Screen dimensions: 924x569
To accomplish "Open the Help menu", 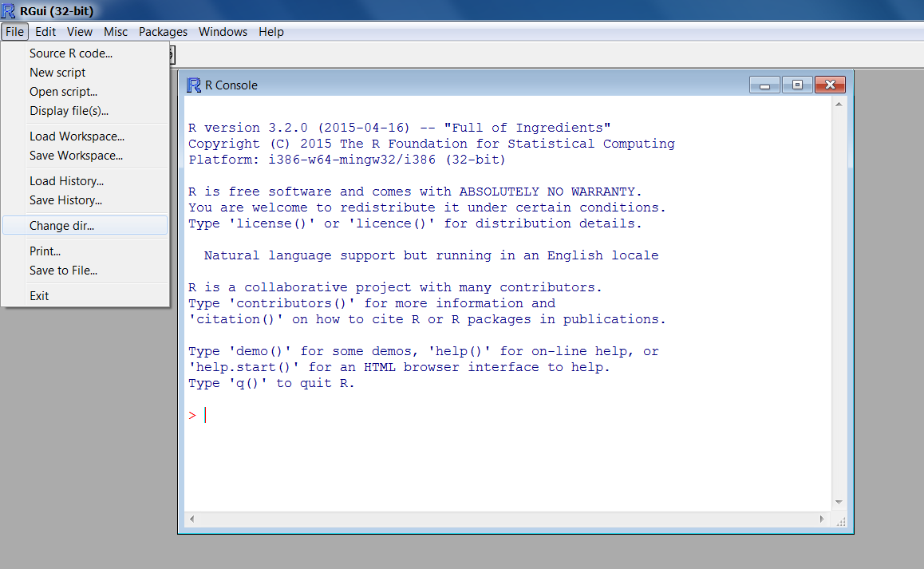I will pyautogui.click(x=271, y=32).
